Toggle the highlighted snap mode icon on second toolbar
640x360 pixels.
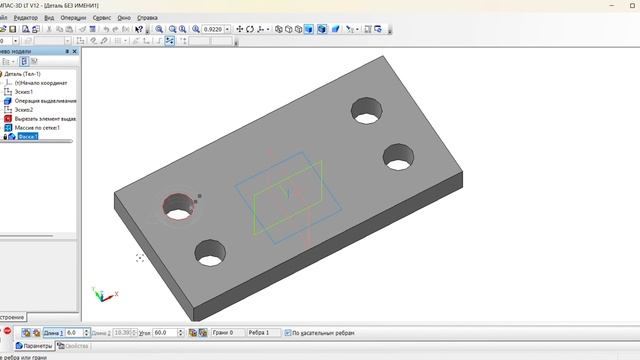click(x=170, y=41)
